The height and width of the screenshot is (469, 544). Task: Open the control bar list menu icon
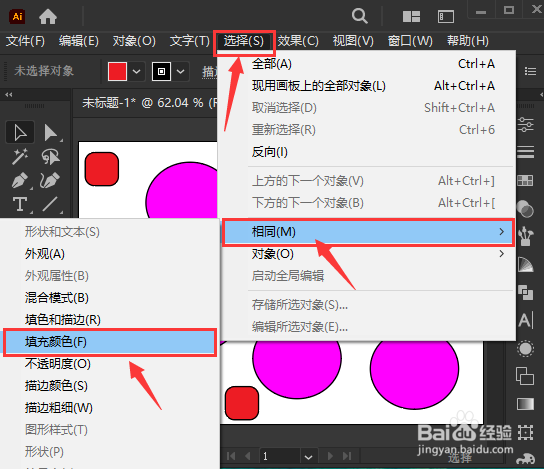pyautogui.click(x=530, y=71)
